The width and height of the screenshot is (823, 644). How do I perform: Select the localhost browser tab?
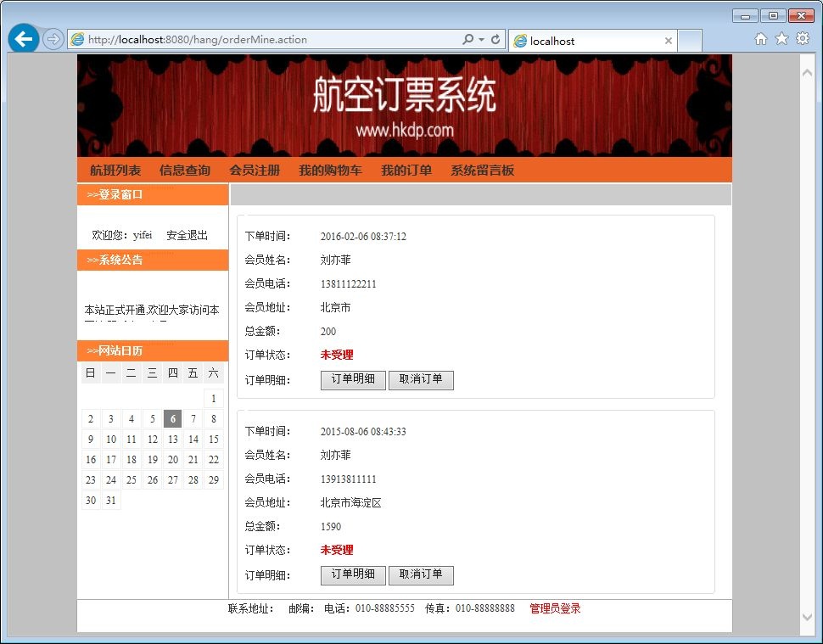point(592,41)
